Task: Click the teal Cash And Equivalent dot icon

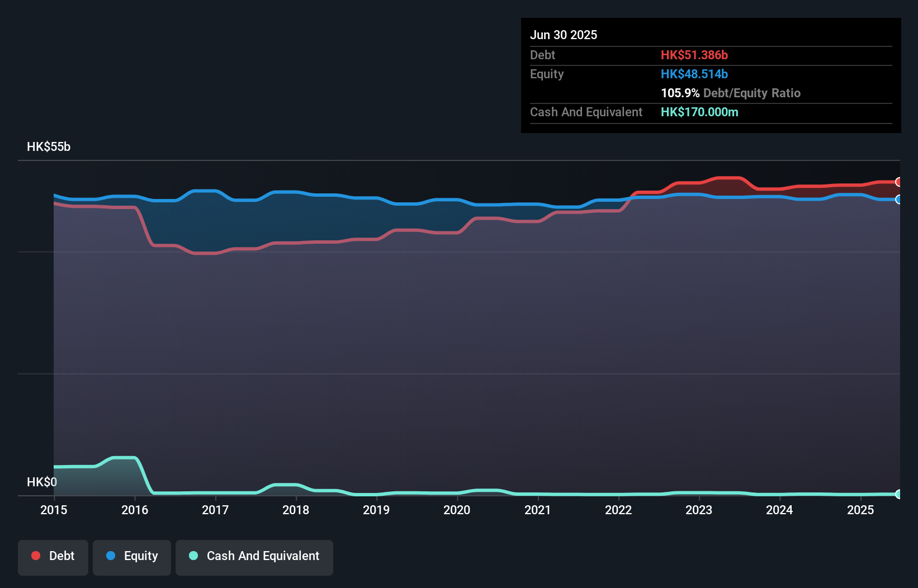Action: 192,556
